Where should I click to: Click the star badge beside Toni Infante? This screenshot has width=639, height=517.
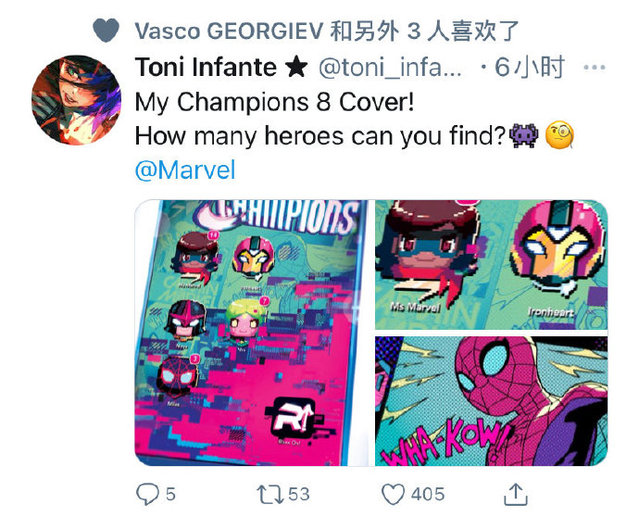[296, 67]
